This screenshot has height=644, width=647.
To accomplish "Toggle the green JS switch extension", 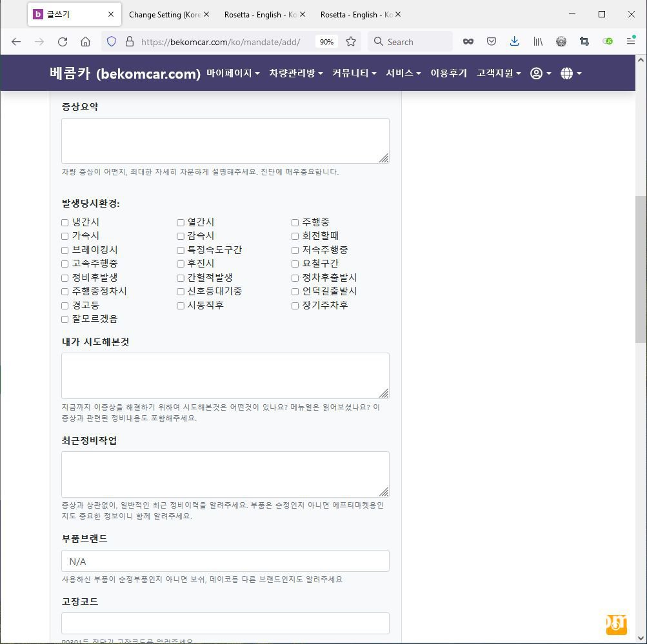I will (x=608, y=41).
